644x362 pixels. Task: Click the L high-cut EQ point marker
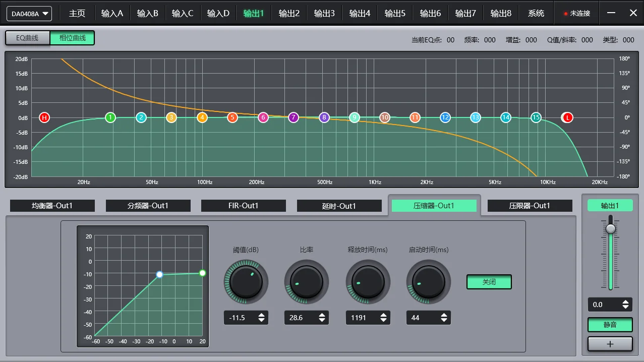pyautogui.click(x=566, y=117)
